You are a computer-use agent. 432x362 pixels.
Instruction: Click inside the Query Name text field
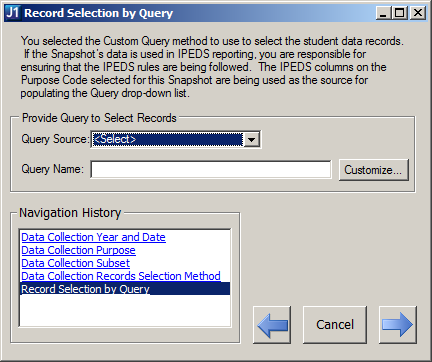coord(211,170)
